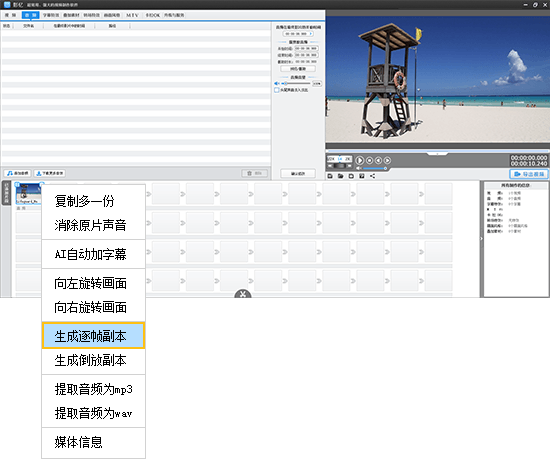
Task: Select 生成逐帧副本 highlighted menu item
Action: tap(93, 336)
